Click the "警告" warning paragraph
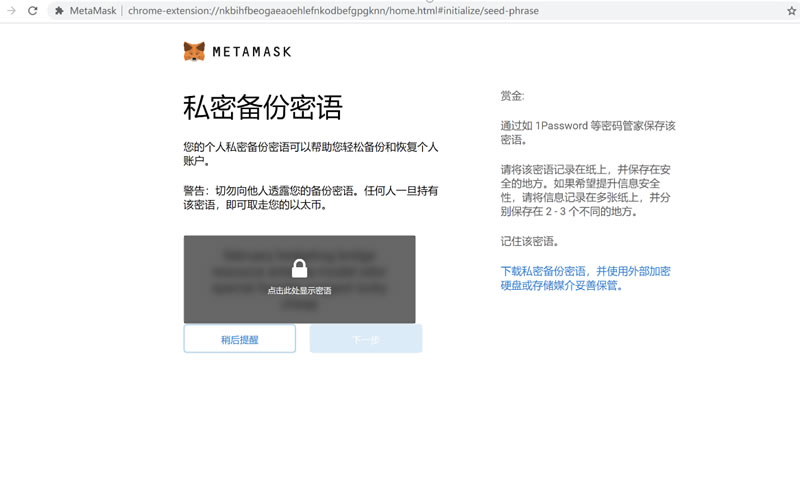The width and height of the screenshot is (800, 479). point(310,197)
